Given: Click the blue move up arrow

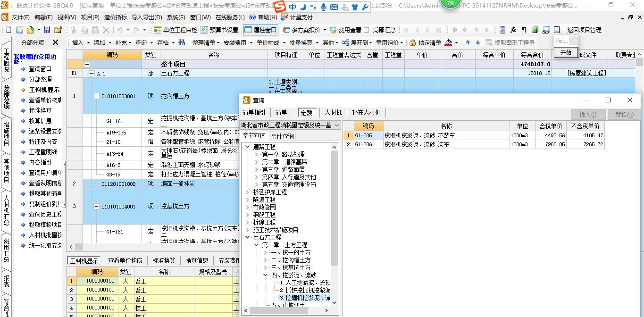Looking at the screenshot, I should [468, 42].
